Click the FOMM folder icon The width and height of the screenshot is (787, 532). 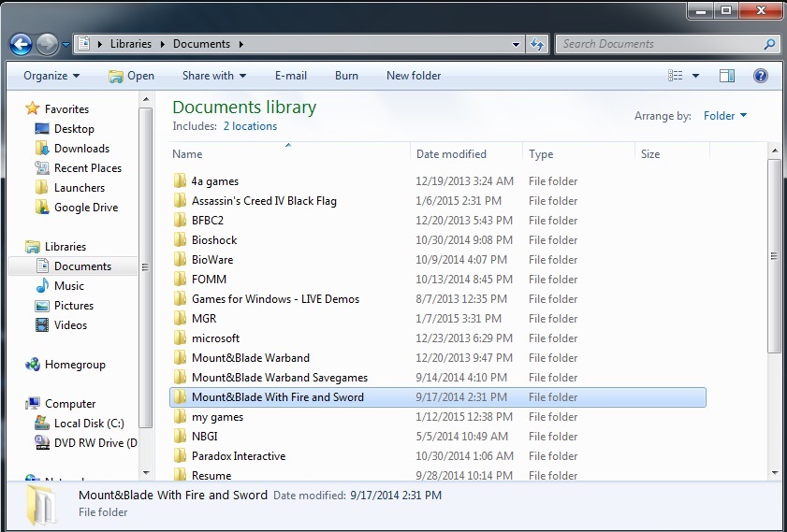click(181, 279)
